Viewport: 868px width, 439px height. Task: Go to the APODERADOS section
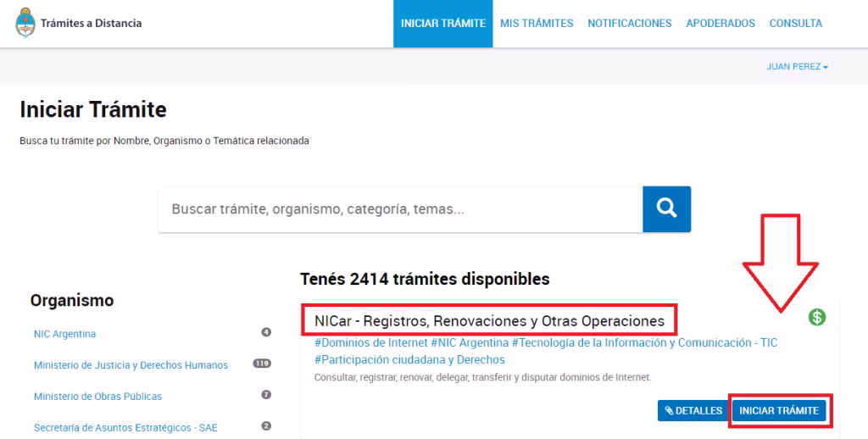[x=721, y=24]
